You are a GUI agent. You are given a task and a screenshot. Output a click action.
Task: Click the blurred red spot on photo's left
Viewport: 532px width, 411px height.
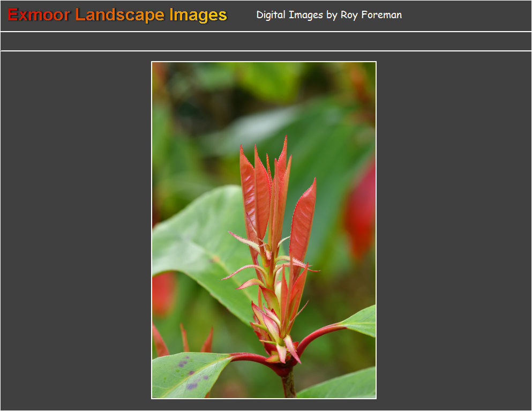[162, 293]
